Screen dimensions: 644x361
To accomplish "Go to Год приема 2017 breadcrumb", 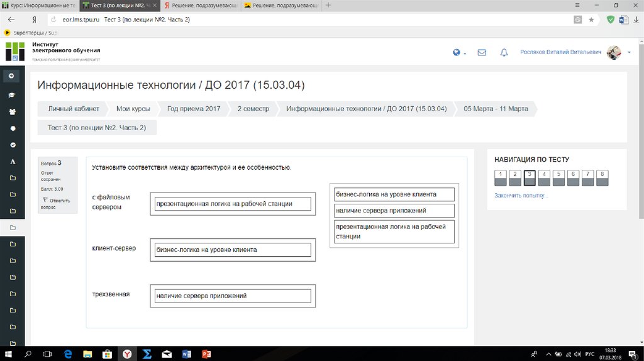I will pos(194,109).
